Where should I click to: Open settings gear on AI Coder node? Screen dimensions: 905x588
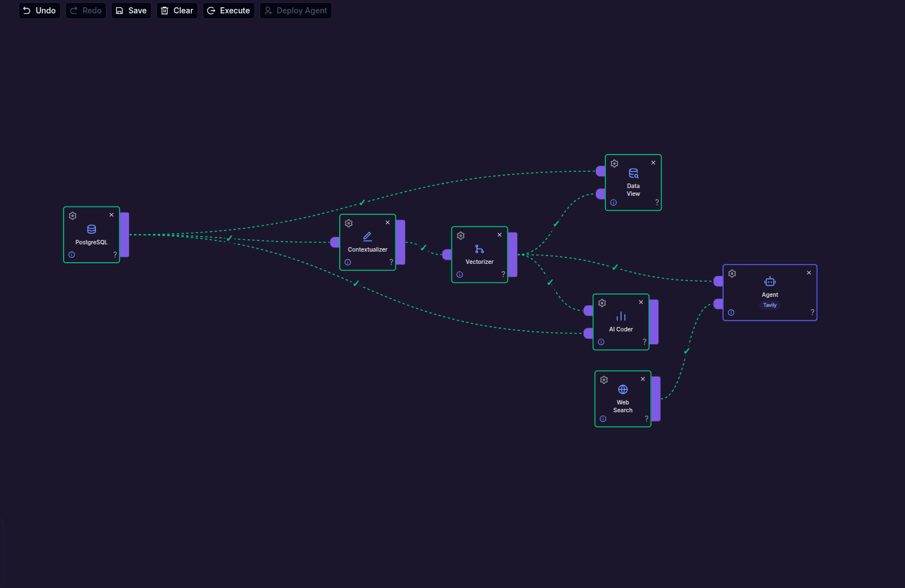pos(602,303)
